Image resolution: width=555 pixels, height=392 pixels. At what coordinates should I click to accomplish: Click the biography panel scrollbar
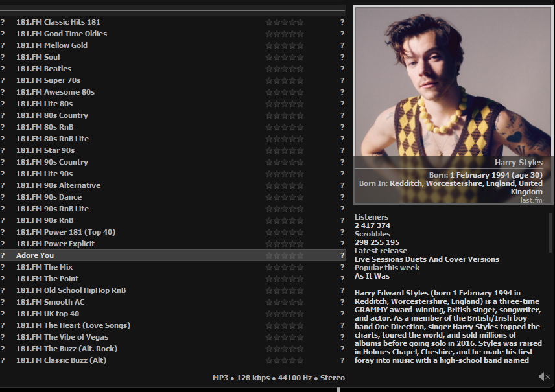[x=550, y=233]
